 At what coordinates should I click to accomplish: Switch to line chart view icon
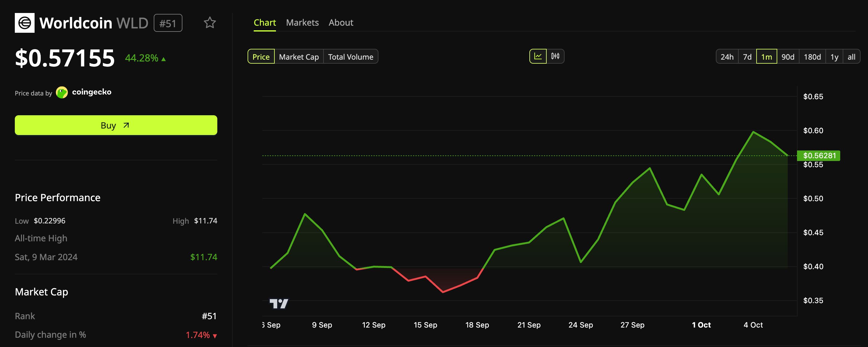coord(538,56)
